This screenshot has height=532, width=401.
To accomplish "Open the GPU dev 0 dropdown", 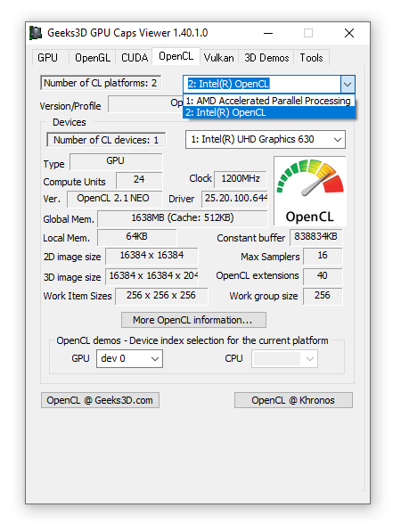I will click(x=129, y=358).
